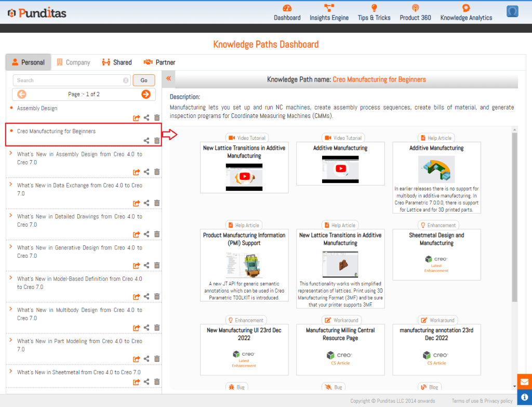Click the orange mail envelope icon
This screenshot has height=407, width=532.
click(524, 381)
